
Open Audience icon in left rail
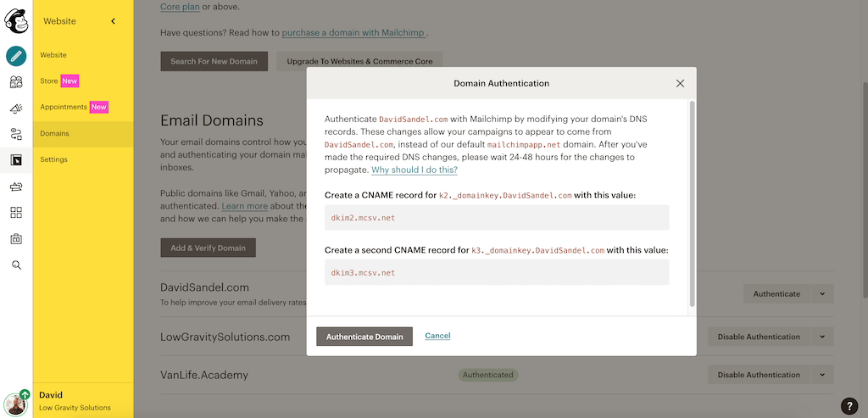pos(16,82)
